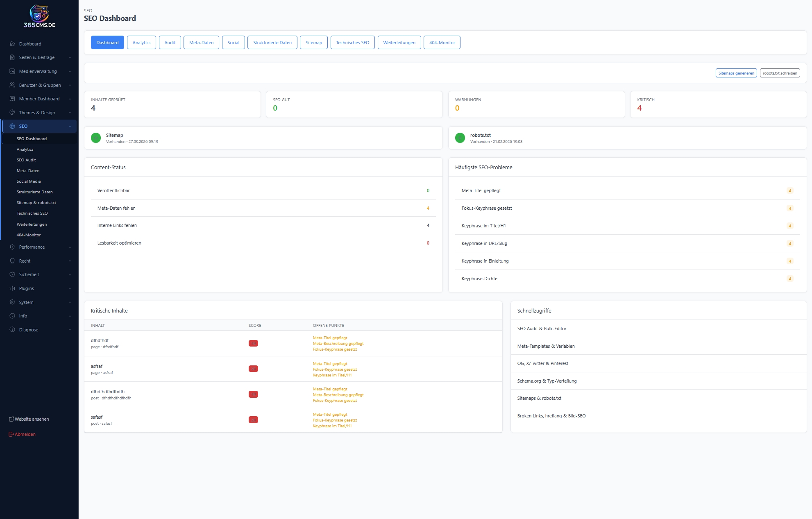Click the Abmelden logout icon
Screen dimensions: 812x519
tap(11, 434)
